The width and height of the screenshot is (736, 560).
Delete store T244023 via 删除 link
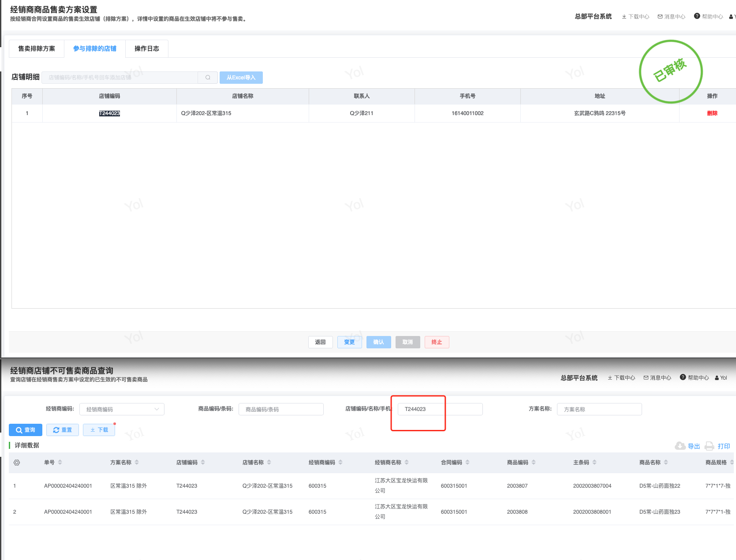[x=712, y=113]
